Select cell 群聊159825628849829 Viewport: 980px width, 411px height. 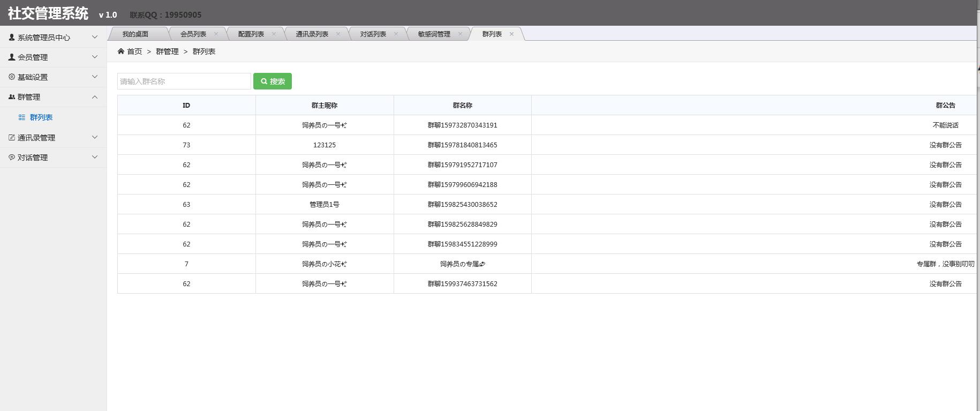pyautogui.click(x=463, y=225)
